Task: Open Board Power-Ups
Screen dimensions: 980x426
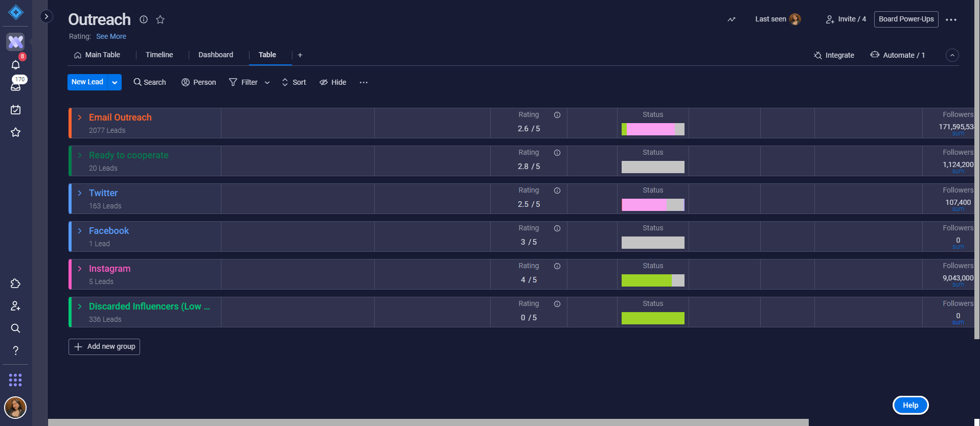Action: click(906, 19)
